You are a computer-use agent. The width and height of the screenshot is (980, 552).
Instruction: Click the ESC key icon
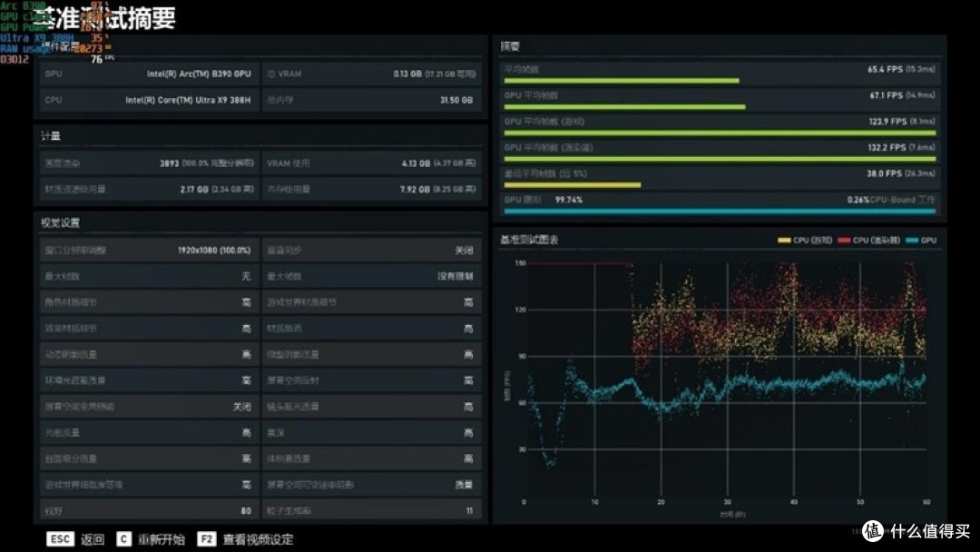(x=60, y=539)
